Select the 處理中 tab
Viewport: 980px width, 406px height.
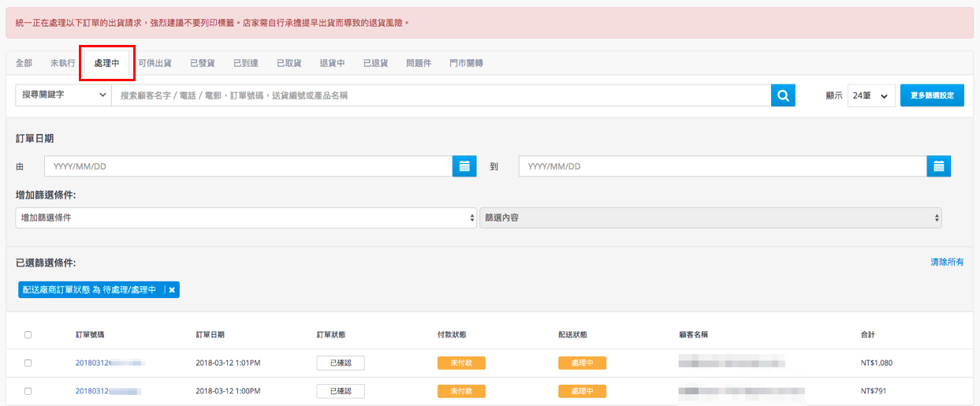[107, 63]
